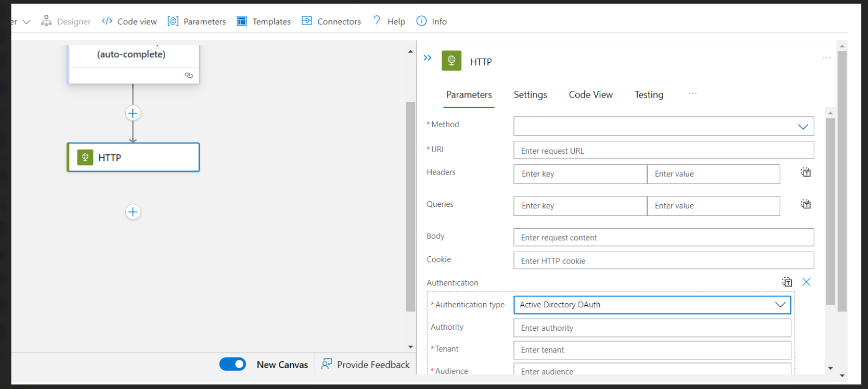Click the Cookie input field
The width and height of the screenshot is (868, 389).
664,261
